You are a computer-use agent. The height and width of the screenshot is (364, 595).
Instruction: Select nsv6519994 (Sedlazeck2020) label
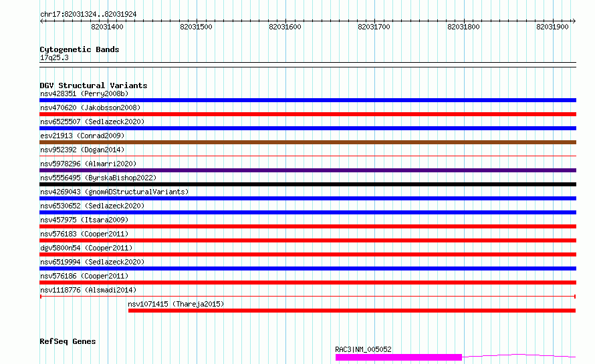[x=92, y=262]
